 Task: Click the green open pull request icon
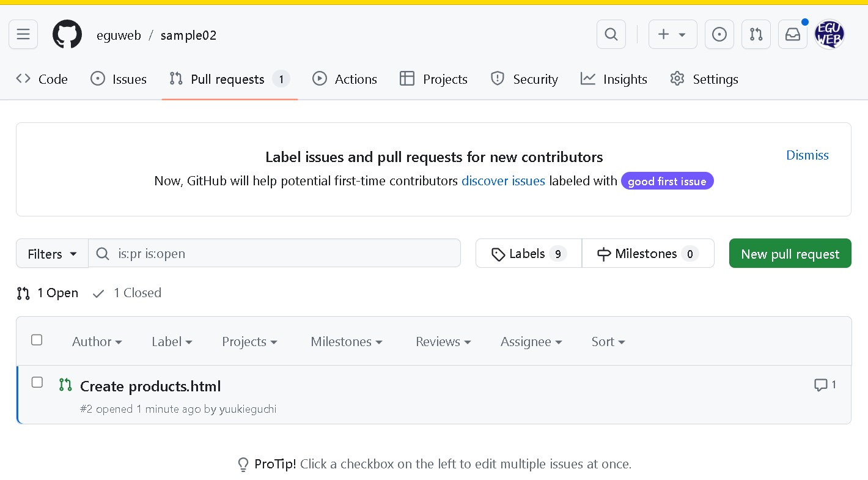[65, 385]
